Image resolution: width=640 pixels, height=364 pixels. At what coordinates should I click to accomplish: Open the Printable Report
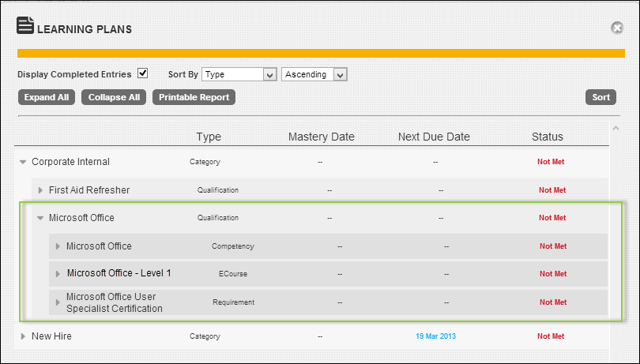click(x=194, y=97)
